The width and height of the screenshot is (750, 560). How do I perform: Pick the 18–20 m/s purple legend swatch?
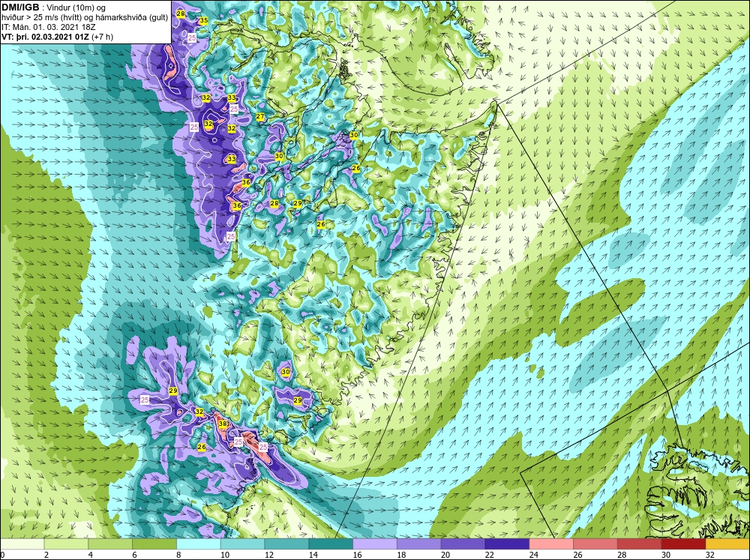(419, 544)
